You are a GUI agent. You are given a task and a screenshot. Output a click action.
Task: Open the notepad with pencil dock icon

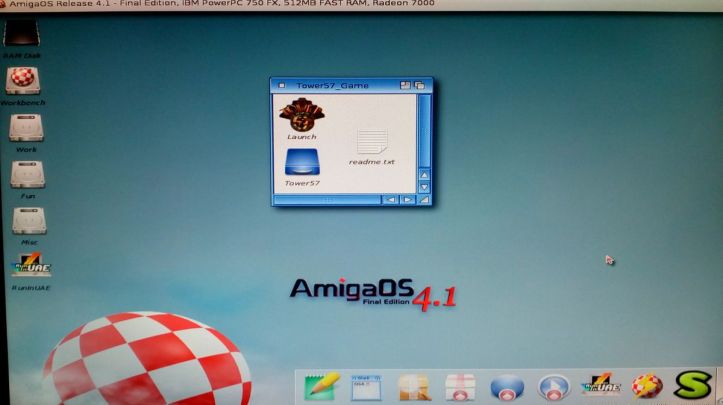coord(322,386)
